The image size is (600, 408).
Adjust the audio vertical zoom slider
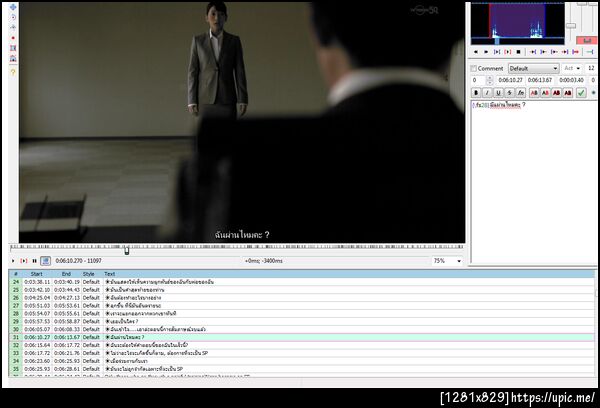[571, 26]
